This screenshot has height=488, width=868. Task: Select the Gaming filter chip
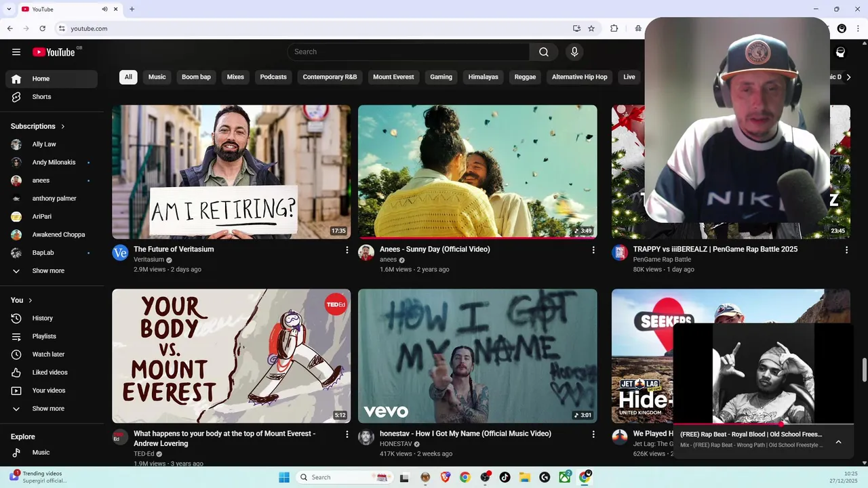pos(441,77)
